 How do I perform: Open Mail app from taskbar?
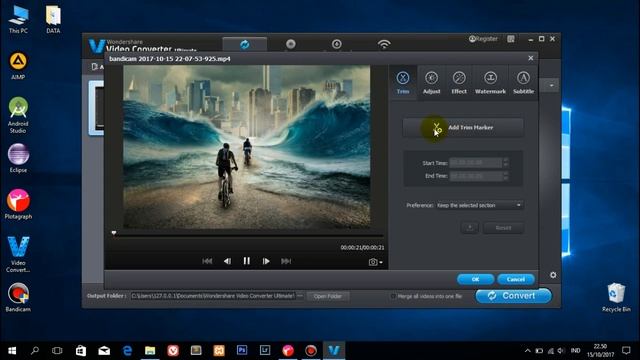point(104,351)
